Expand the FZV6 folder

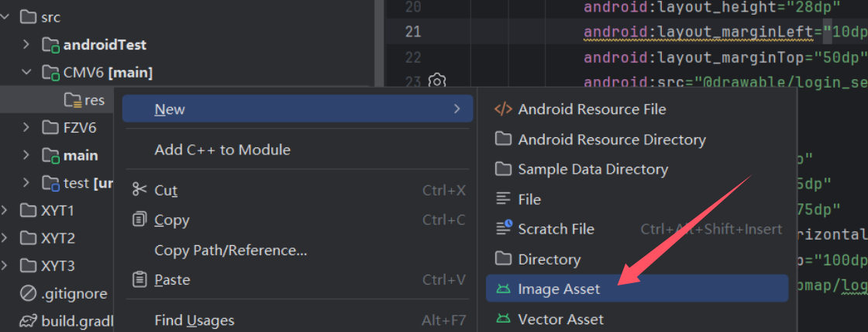[x=27, y=127]
